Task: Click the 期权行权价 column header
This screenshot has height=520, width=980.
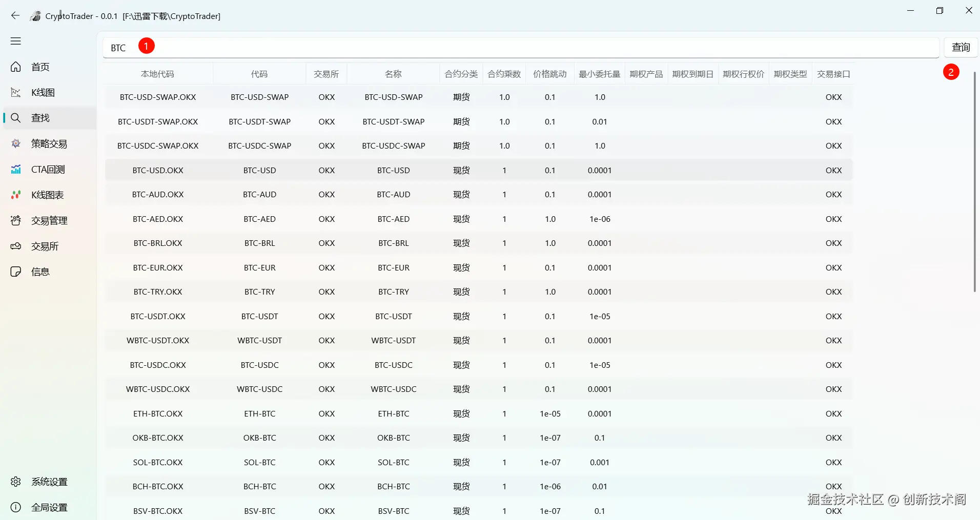Action: point(744,74)
